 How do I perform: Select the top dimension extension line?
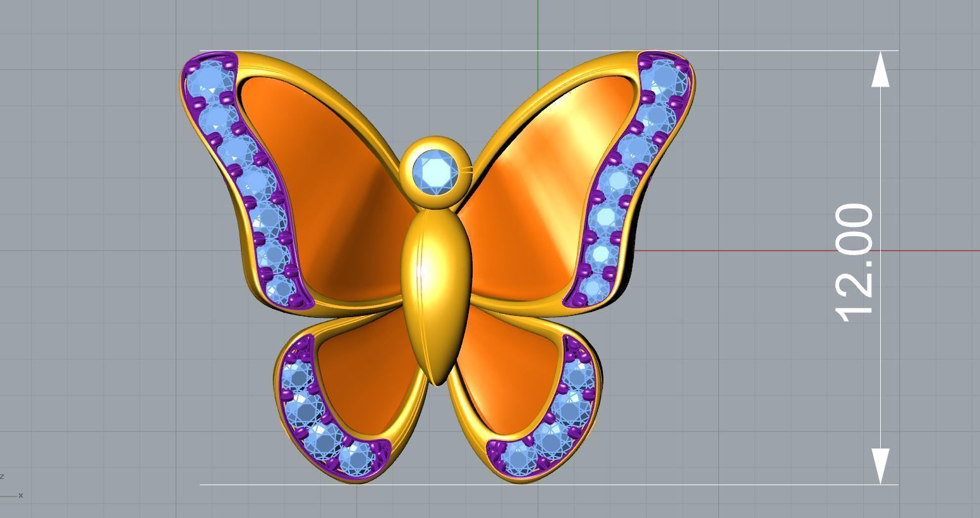758,51
